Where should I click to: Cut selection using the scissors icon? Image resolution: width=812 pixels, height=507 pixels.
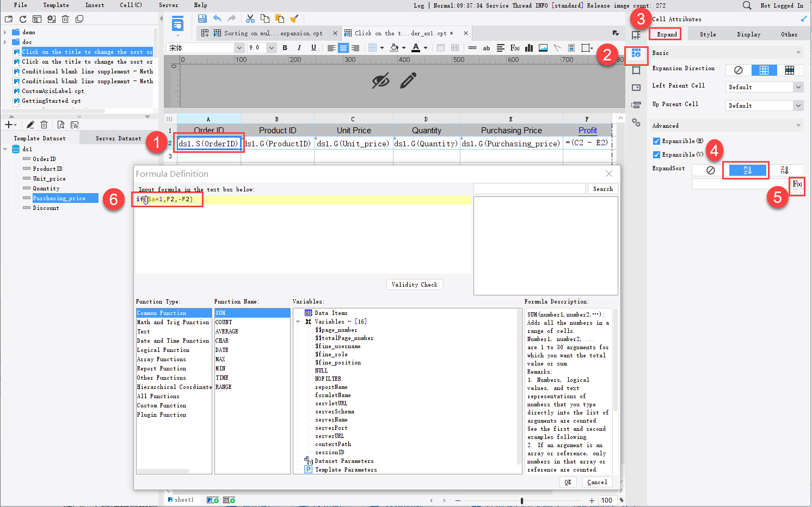point(250,18)
